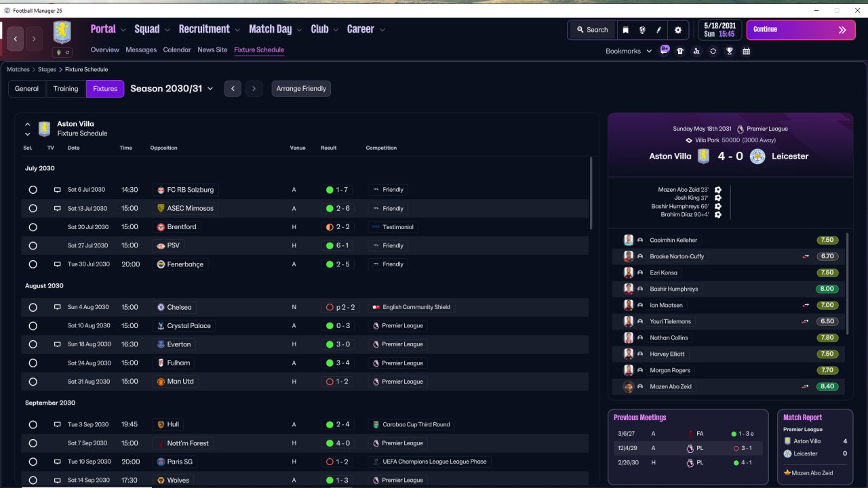Click the player ratings list scrollbar
The height and width of the screenshot is (488, 868).
848,283
